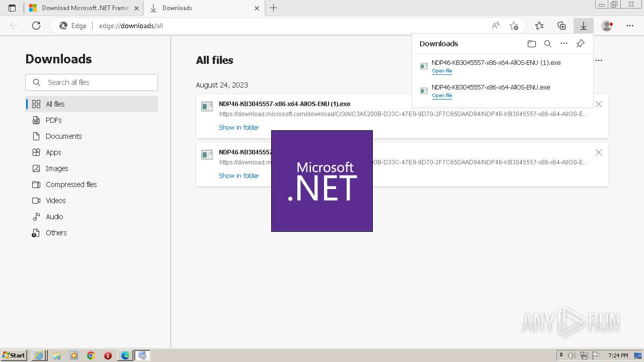
Task: Filter downloads by Compressed files
Action: point(92,185)
